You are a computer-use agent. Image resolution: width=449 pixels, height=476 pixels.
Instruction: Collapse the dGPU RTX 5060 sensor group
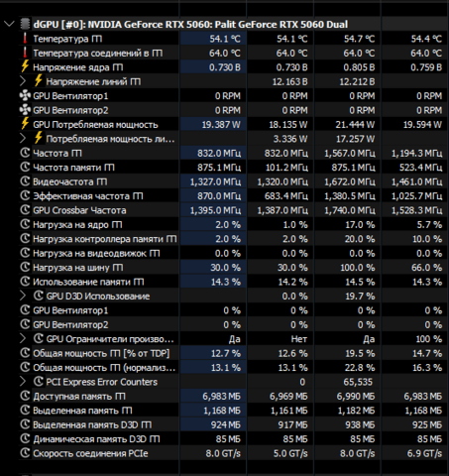click(9, 24)
